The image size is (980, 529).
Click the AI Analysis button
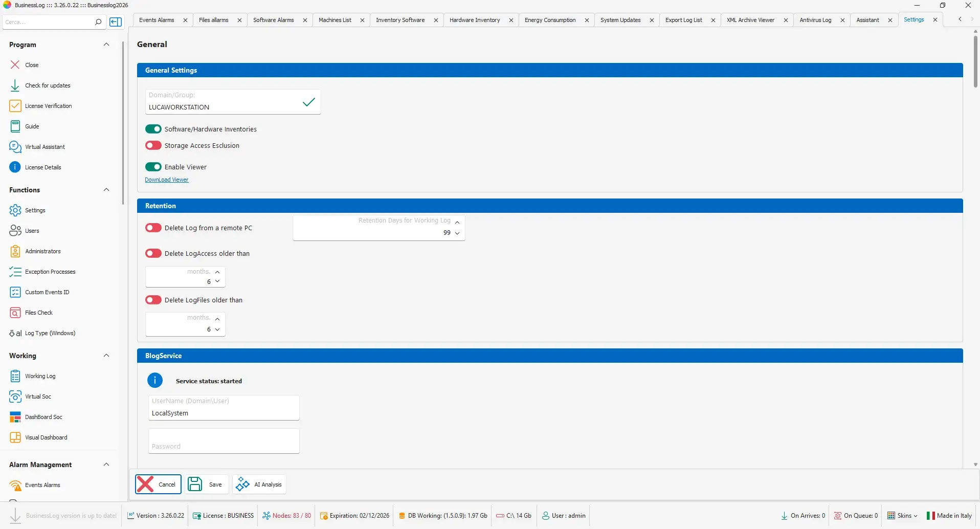[x=259, y=484]
